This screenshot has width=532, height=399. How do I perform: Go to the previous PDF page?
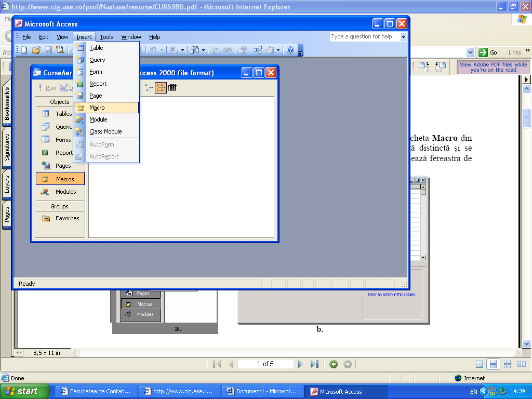click(x=231, y=364)
